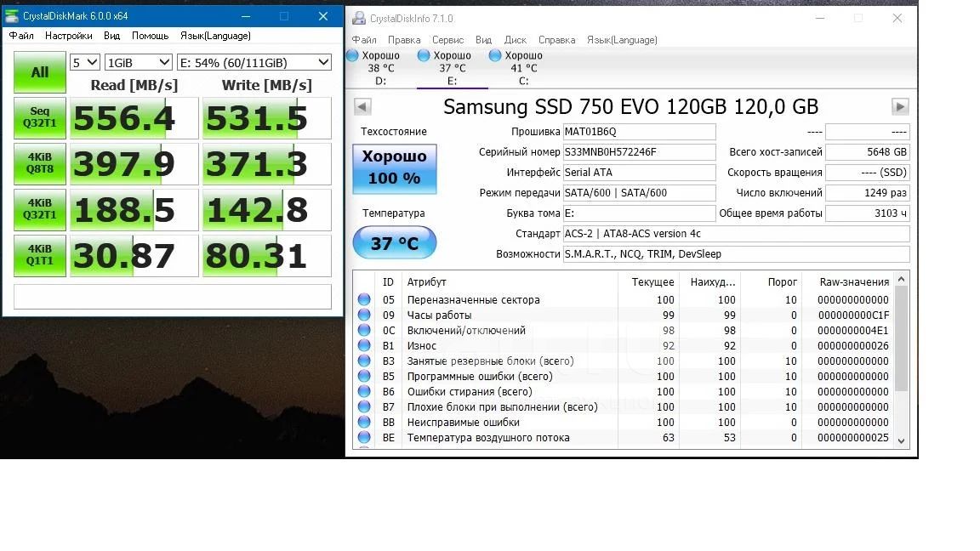Click the features field S.M.A.R.T., NCQ, TRIM
This screenshot has width=980, height=551.
click(736, 254)
